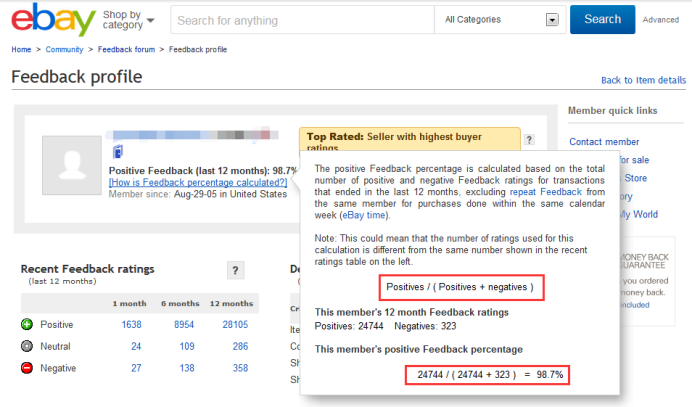Click the red Negative feedback icon
The width and height of the screenshot is (692, 407).
click(x=26, y=368)
